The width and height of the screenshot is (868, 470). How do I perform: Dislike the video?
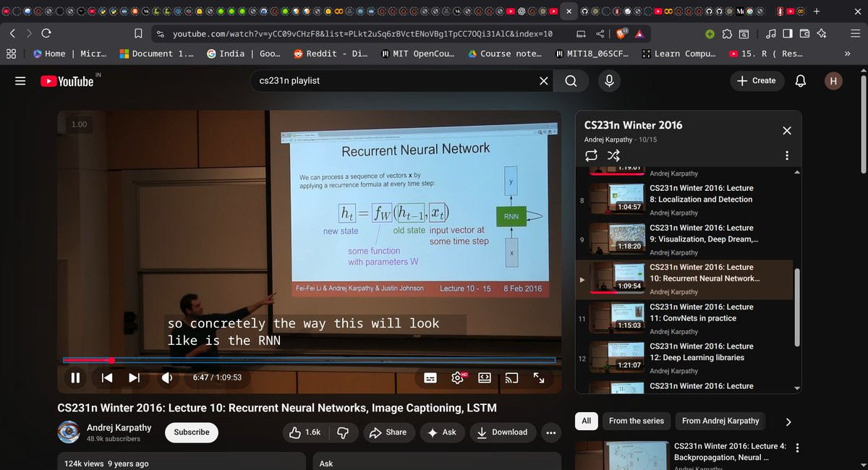coord(344,432)
